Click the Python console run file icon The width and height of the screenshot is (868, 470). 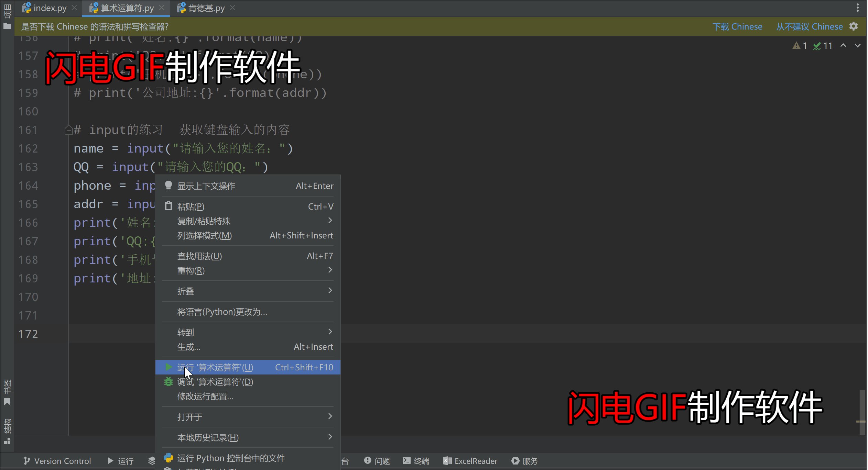pos(169,458)
